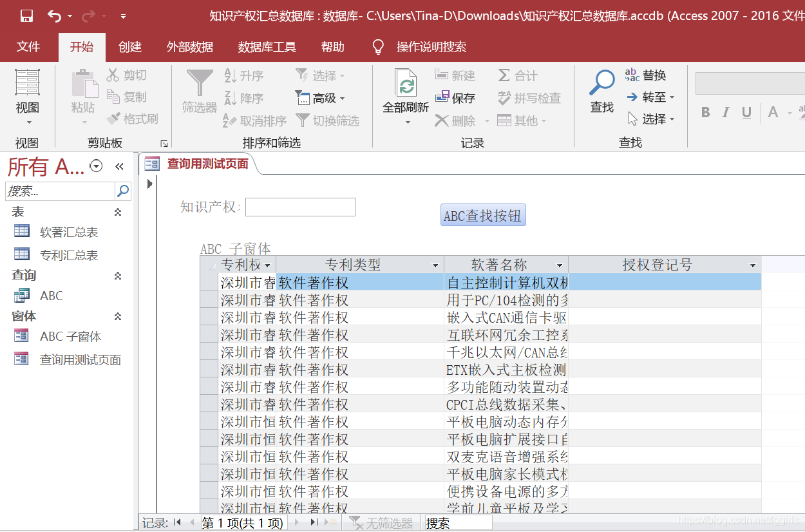Undo the last action in quick access
The width and height of the screenshot is (805, 532).
(55, 15)
